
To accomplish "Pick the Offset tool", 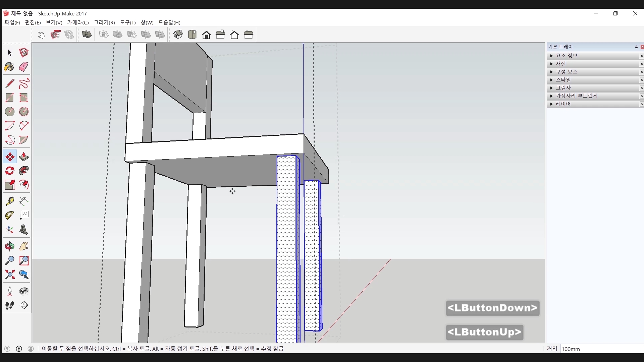I will click(x=23, y=185).
